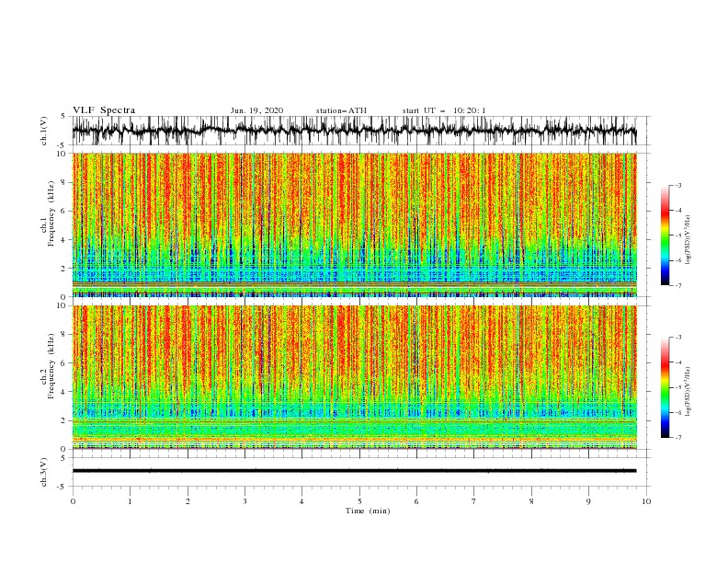728x563 pixels.
Task: Click the date Jun. 19, 2020
Action: click(256, 110)
